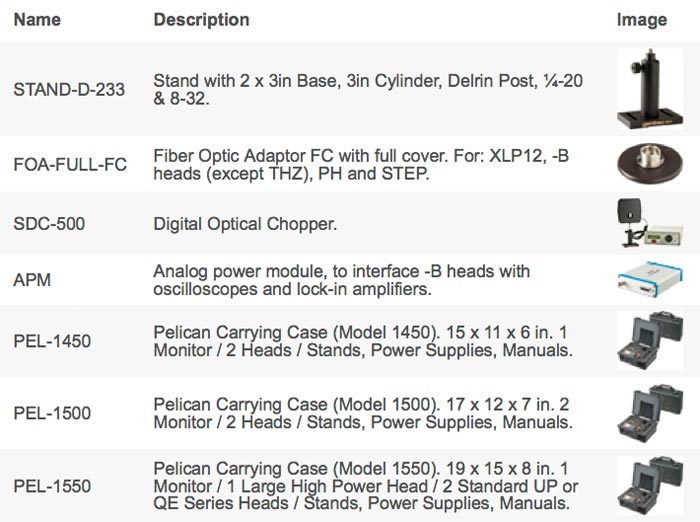
Task: Open the PEL-1550 Pelican case image
Action: (650, 485)
